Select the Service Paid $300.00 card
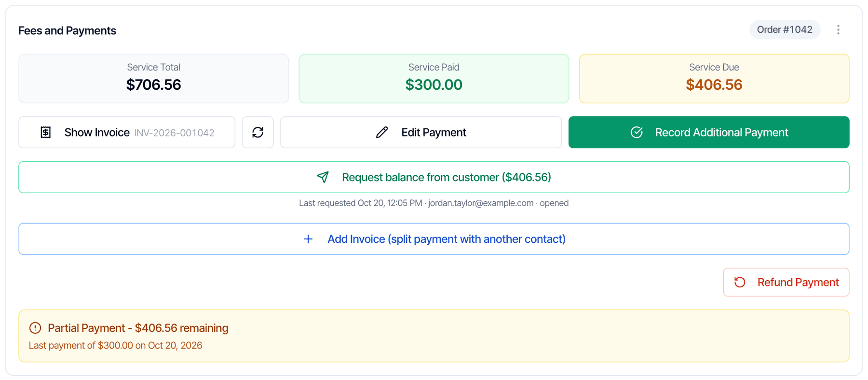 [x=434, y=78]
